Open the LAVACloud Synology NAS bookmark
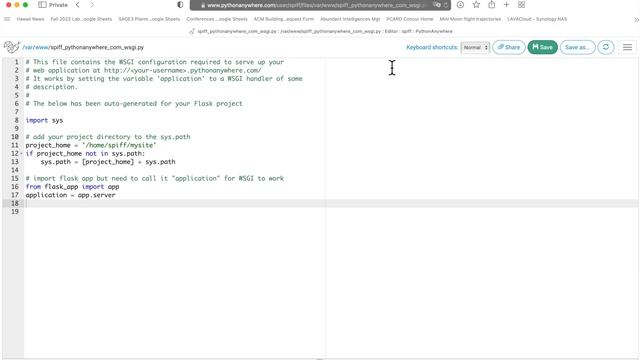The height and width of the screenshot is (360, 640). [x=537, y=19]
